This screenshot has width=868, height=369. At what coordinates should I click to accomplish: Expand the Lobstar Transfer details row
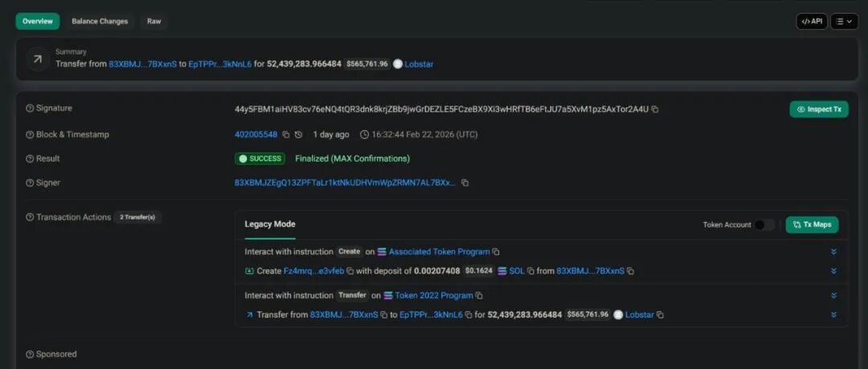tap(833, 315)
